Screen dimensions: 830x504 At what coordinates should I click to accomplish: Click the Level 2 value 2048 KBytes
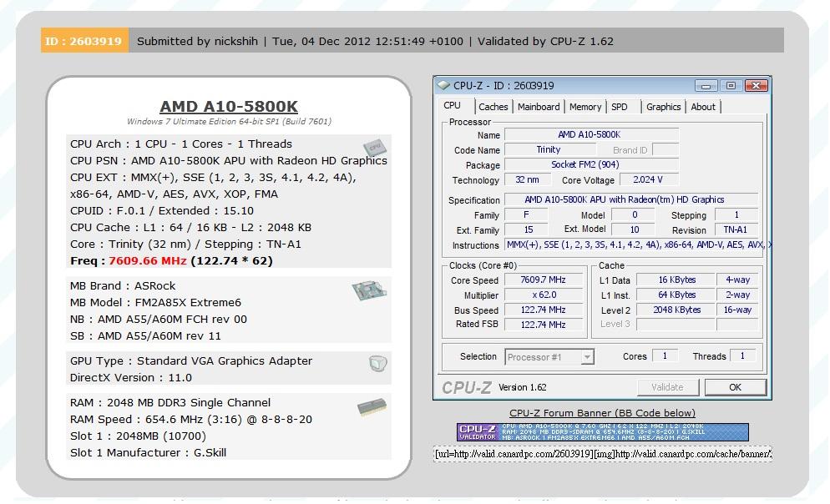[676, 310]
